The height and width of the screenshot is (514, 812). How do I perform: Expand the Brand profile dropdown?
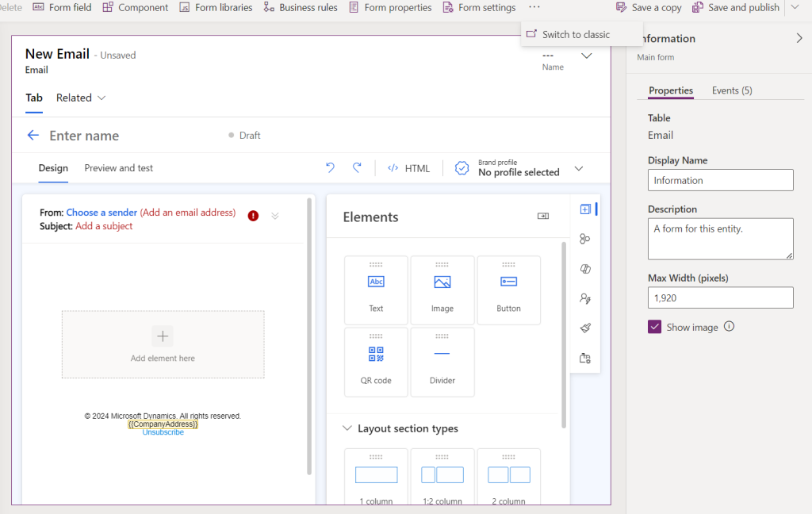tap(579, 168)
